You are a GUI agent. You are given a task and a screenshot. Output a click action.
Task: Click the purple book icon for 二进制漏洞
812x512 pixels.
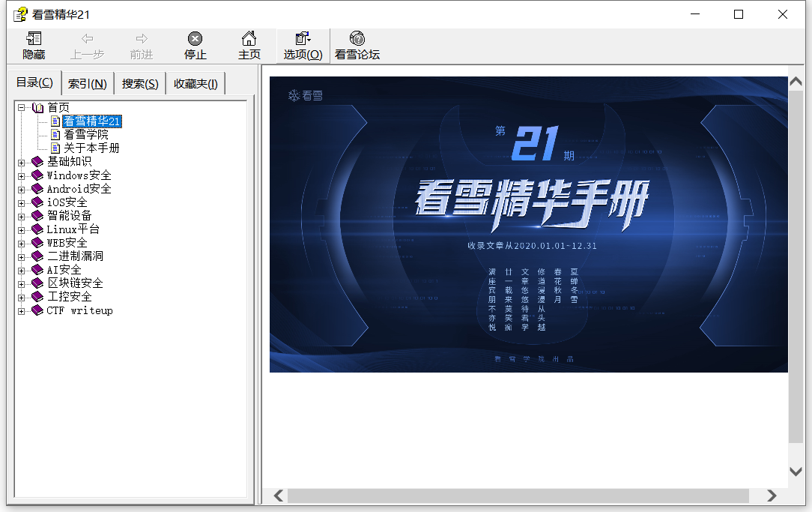pos(37,256)
